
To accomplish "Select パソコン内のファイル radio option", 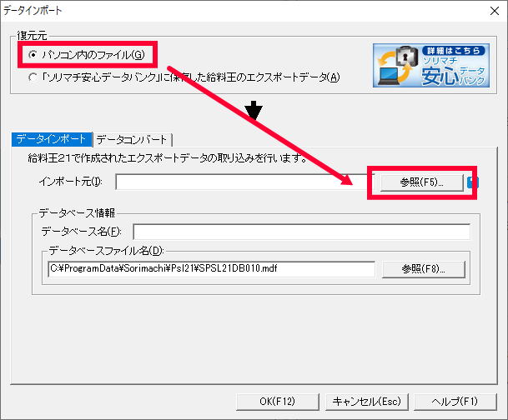I will (x=33, y=55).
